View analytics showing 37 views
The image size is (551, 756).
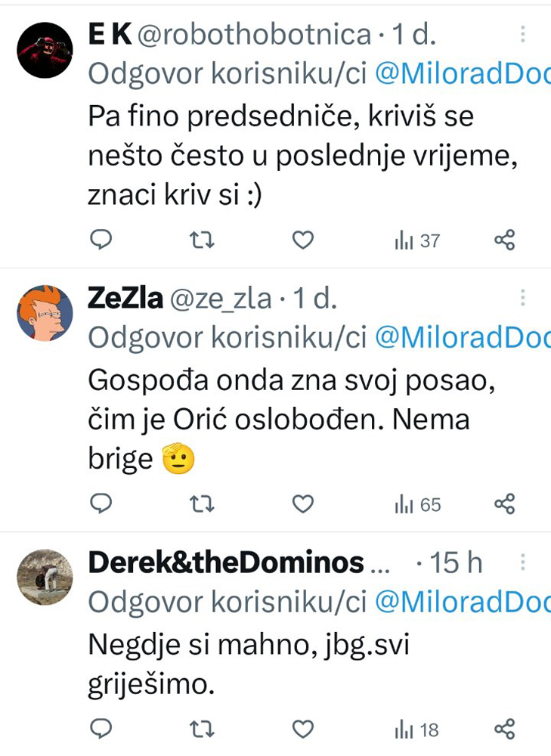tap(417, 240)
